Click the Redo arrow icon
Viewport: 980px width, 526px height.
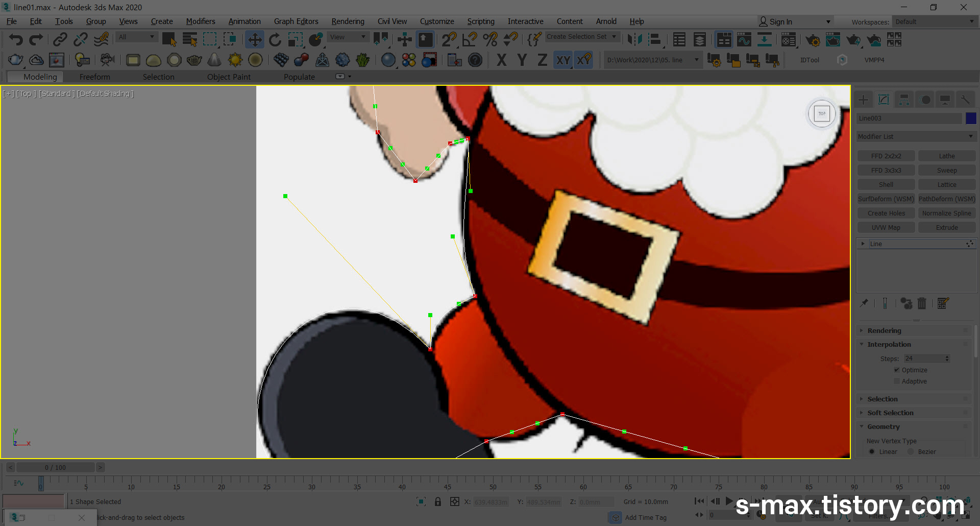click(x=36, y=40)
